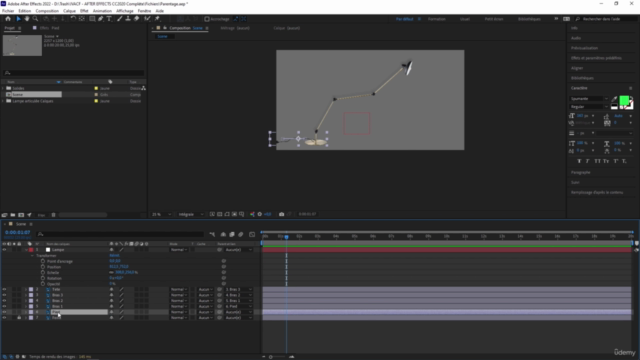Select the Selection arrow tool

(x=18, y=19)
